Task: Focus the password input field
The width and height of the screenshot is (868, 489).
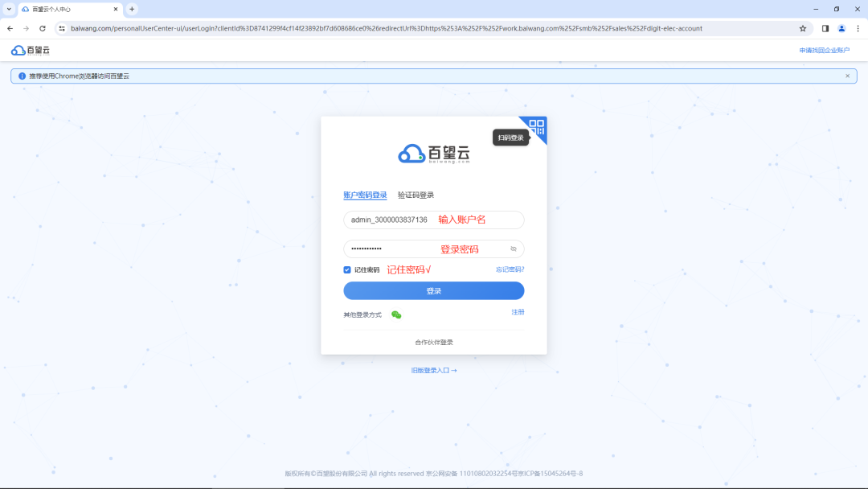Action: (x=433, y=249)
